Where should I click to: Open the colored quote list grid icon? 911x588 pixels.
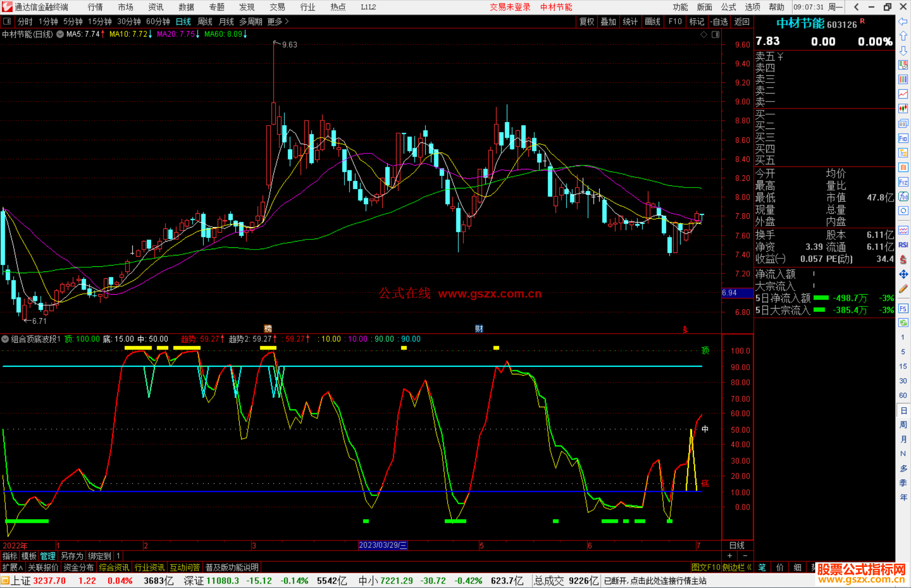[x=903, y=79]
